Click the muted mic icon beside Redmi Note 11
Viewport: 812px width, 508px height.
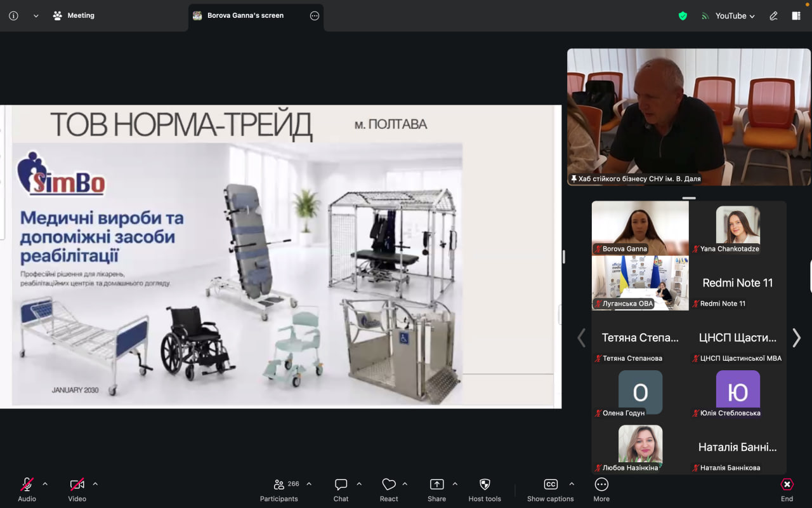click(696, 304)
